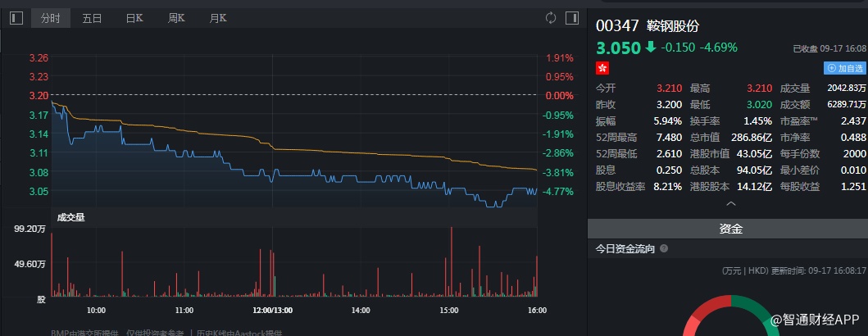The image size is (868, 336).
Task: Collapse the stock details with the chevron
Action: 730,203
